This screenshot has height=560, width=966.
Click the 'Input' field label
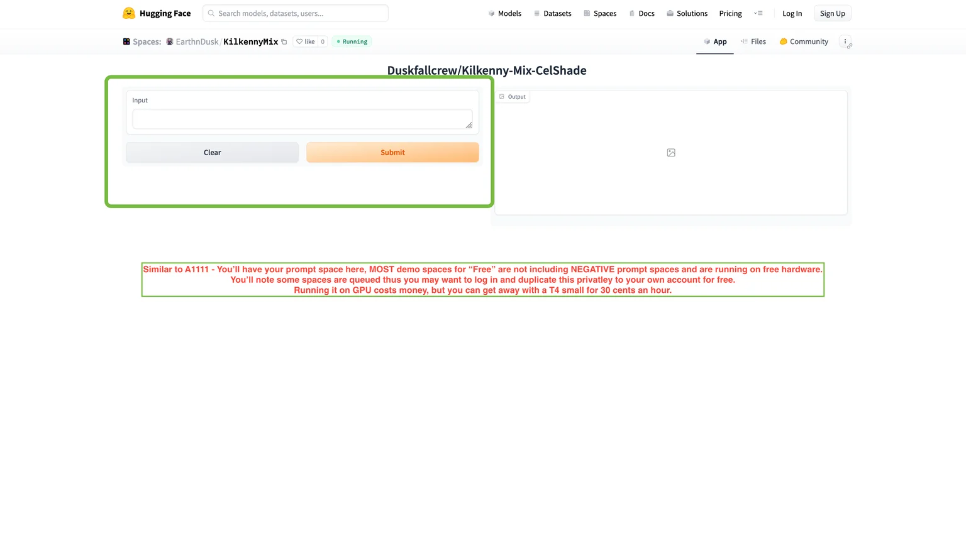tap(140, 101)
